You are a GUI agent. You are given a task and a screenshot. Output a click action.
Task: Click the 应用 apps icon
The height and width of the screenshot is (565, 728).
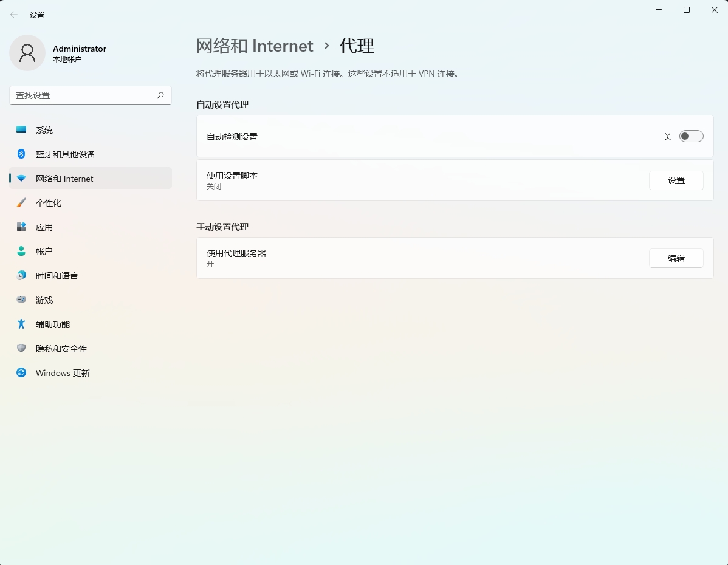pyautogui.click(x=21, y=227)
